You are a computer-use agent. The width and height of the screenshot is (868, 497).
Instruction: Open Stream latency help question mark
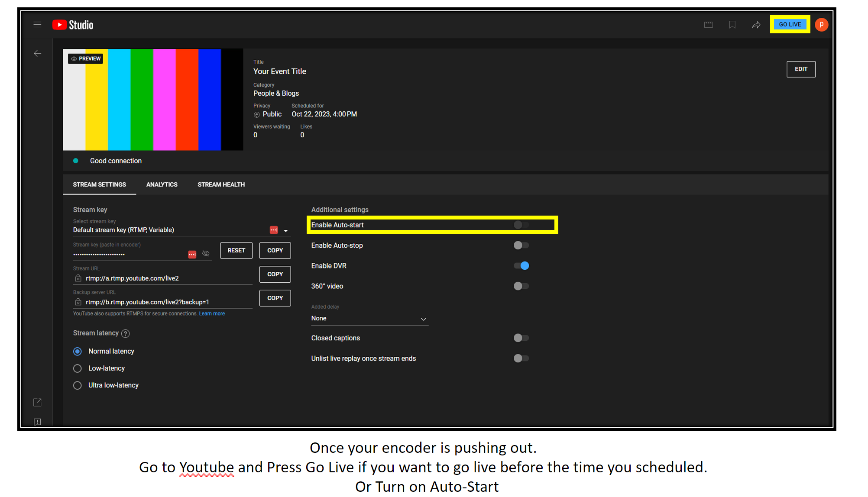tap(126, 333)
